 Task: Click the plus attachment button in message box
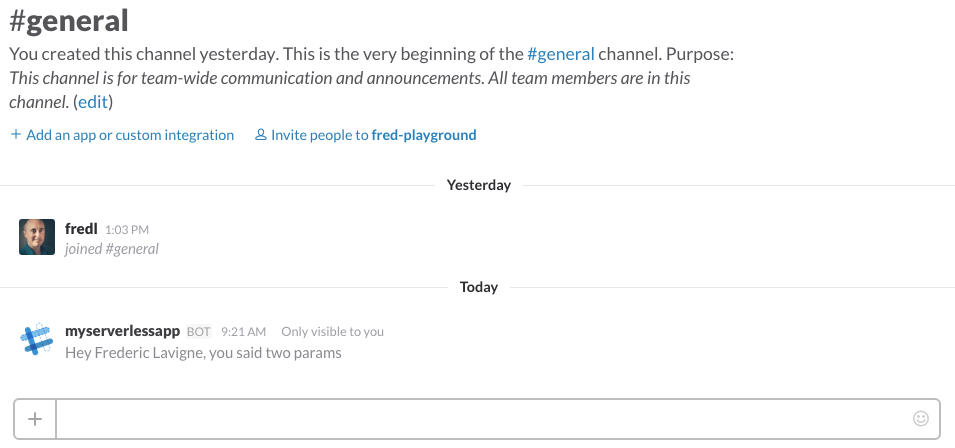(35, 418)
